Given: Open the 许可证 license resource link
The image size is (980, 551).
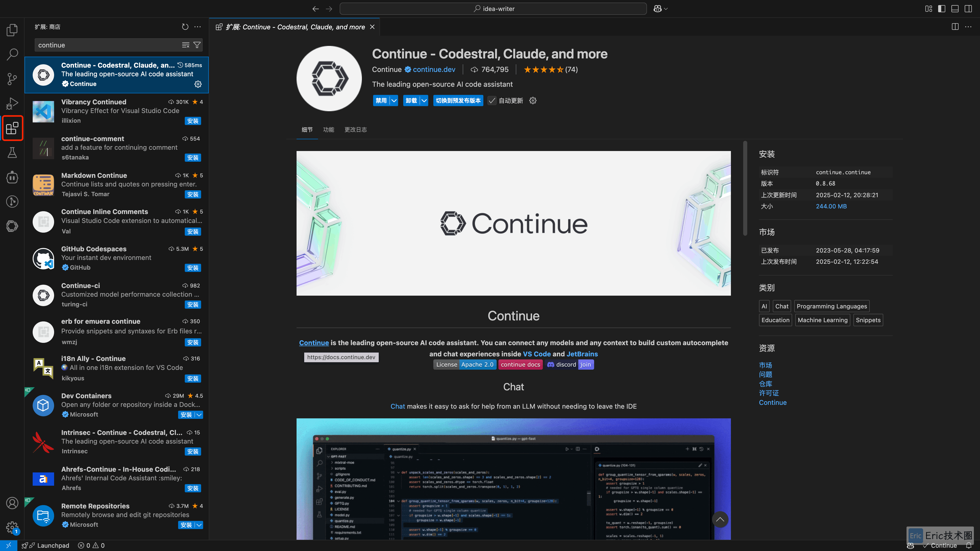Looking at the screenshot, I should pyautogui.click(x=769, y=393).
